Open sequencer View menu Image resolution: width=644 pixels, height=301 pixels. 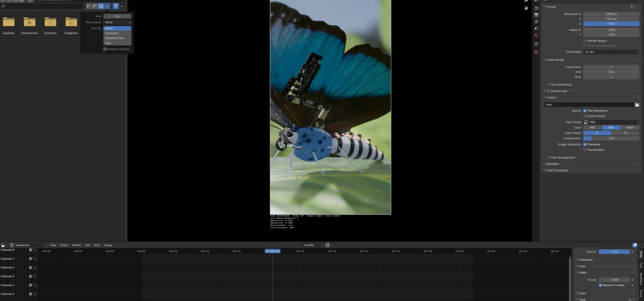click(x=53, y=245)
